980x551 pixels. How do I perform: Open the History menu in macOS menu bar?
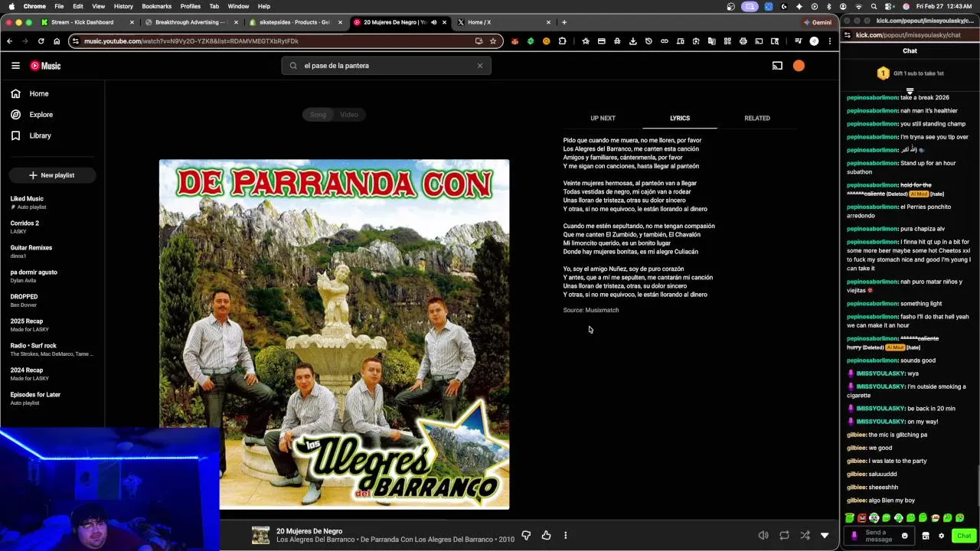[123, 6]
